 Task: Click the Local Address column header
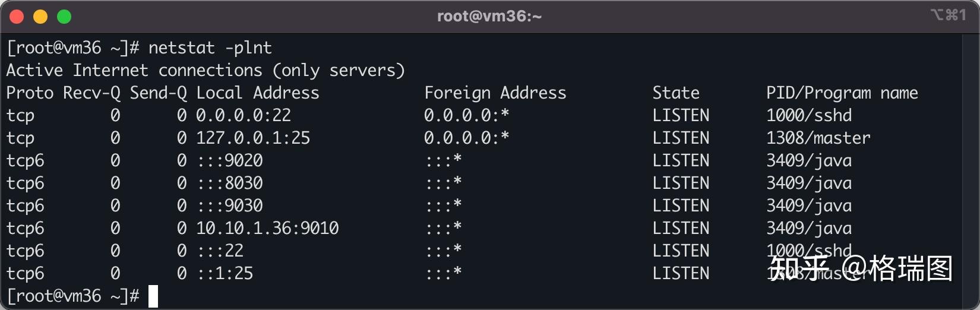[x=258, y=93]
